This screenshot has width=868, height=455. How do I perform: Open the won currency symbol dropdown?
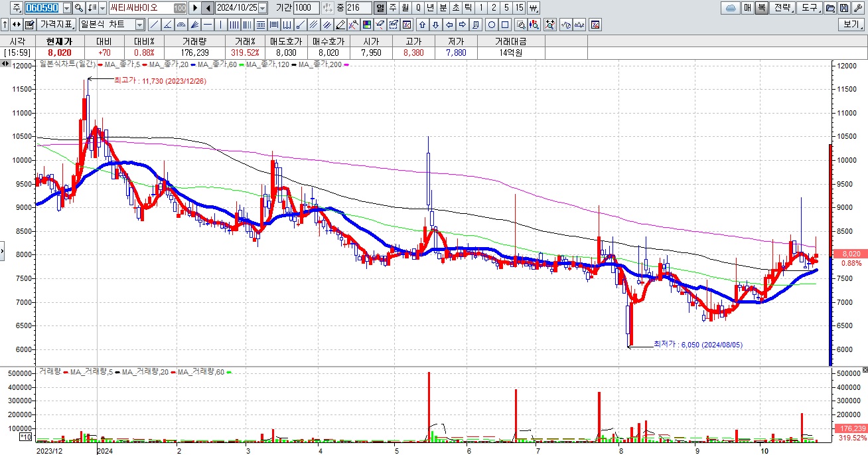(x=533, y=8)
